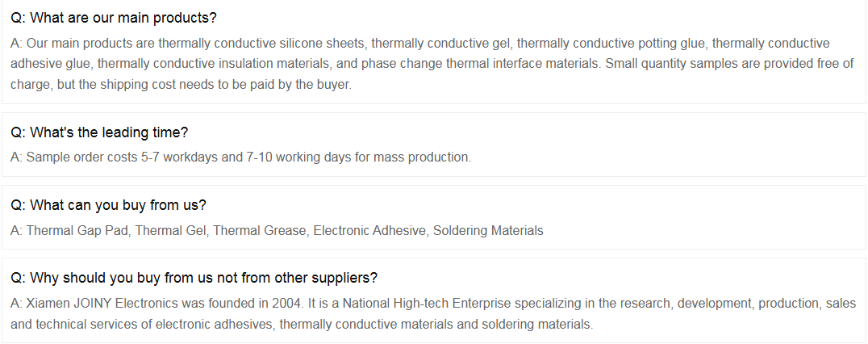The width and height of the screenshot is (868, 344).
Task: Click the 'Sample order costs 5-7 workdays' answer
Action: click(x=241, y=157)
